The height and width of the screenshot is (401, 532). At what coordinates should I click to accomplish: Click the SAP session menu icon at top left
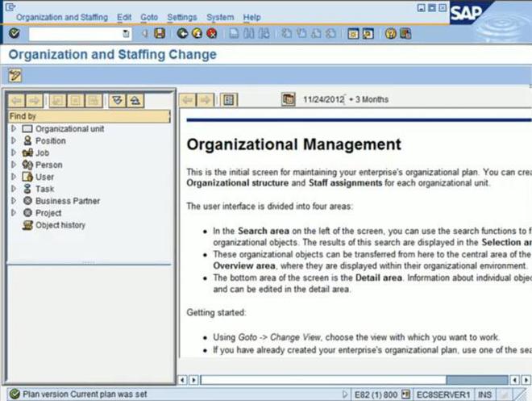pos(10,6)
